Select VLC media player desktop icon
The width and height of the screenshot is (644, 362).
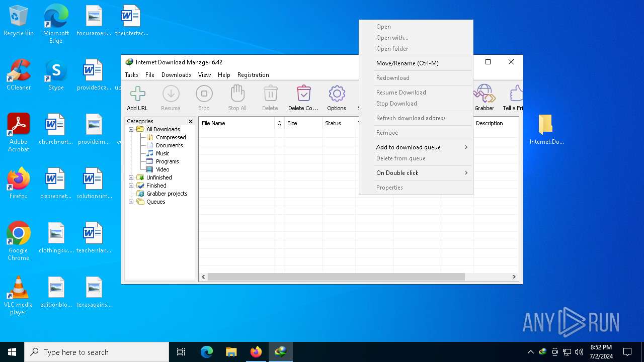pos(19,295)
